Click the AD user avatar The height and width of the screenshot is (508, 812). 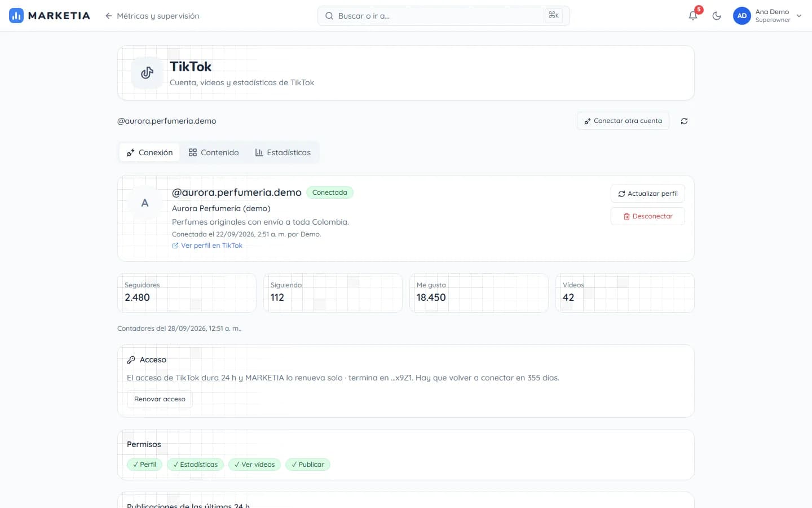[x=742, y=16]
